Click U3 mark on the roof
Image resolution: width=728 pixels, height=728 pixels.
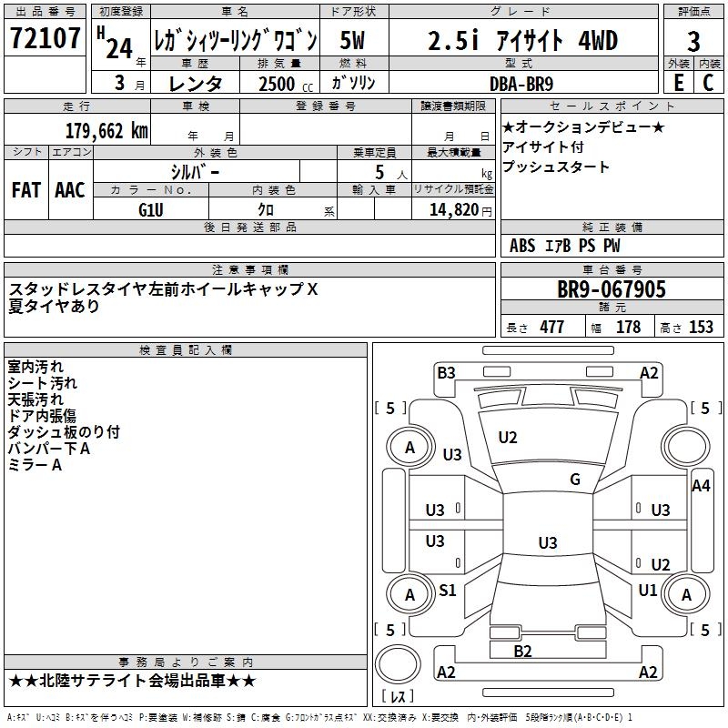tap(548, 542)
